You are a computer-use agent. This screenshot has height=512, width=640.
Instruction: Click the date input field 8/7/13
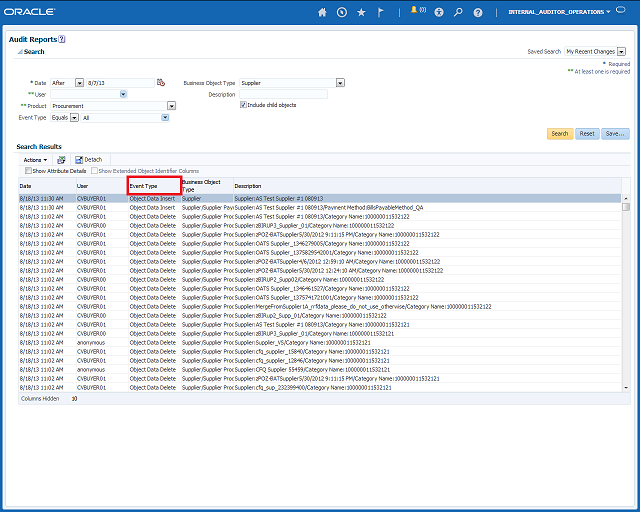click(120, 83)
